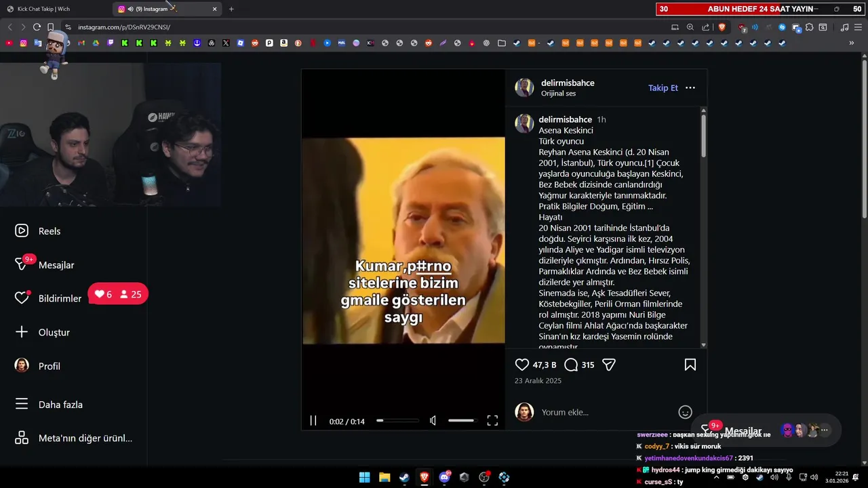Open the Twitch bookmark in bookmarks bar
The height and width of the screenshot is (488, 868).
click(x=111, y=43)
